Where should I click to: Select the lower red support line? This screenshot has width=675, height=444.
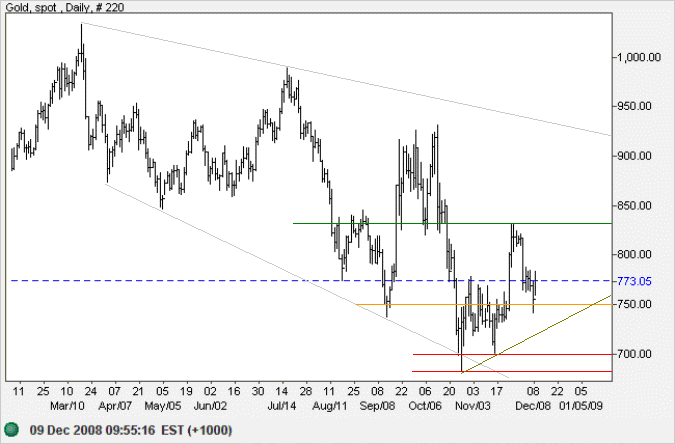coord(512,371)
